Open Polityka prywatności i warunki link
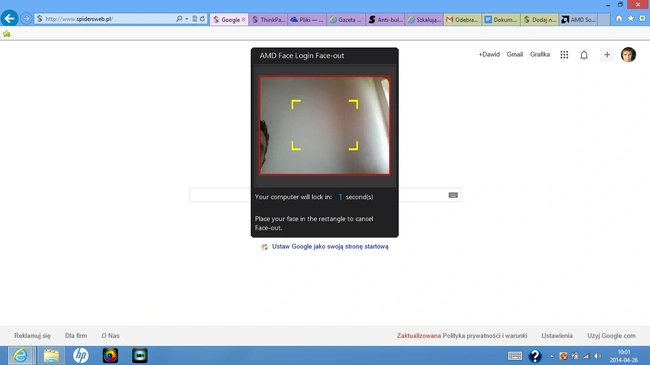The width and height of the screenshot is (650, 365). point(485,336)
